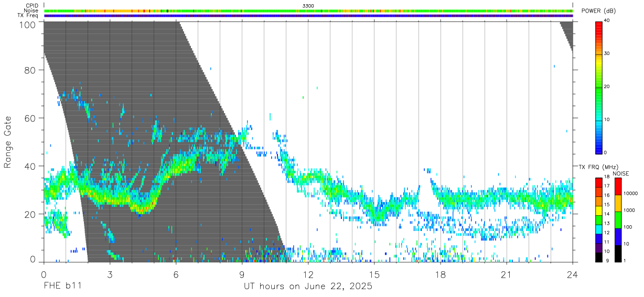Click the x-axis tick label 18

point(440,274)
